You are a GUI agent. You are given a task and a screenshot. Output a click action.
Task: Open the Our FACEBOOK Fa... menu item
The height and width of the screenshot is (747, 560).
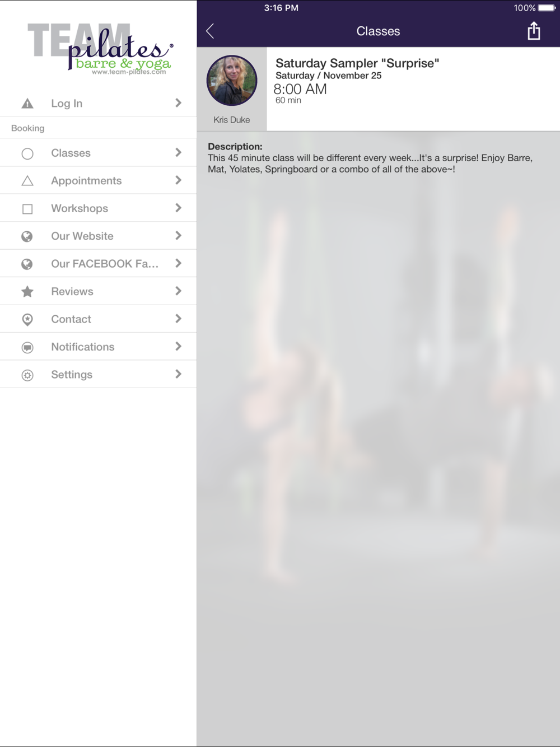coord(98,263)
